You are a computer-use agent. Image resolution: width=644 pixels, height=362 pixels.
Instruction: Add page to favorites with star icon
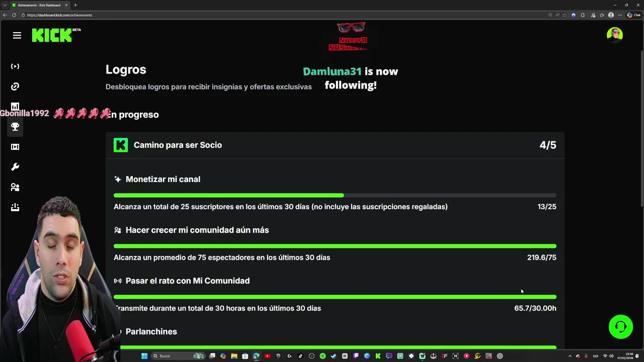565,15
